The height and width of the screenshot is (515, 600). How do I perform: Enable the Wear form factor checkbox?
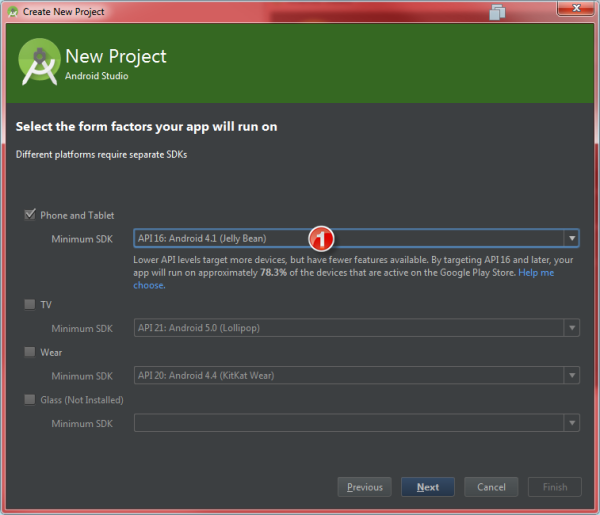(x=30, y=352)
